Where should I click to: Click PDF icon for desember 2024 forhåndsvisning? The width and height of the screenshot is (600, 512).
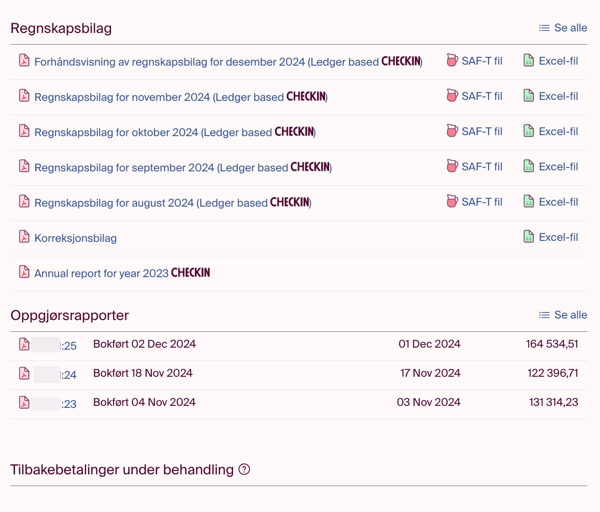(24, 61)
